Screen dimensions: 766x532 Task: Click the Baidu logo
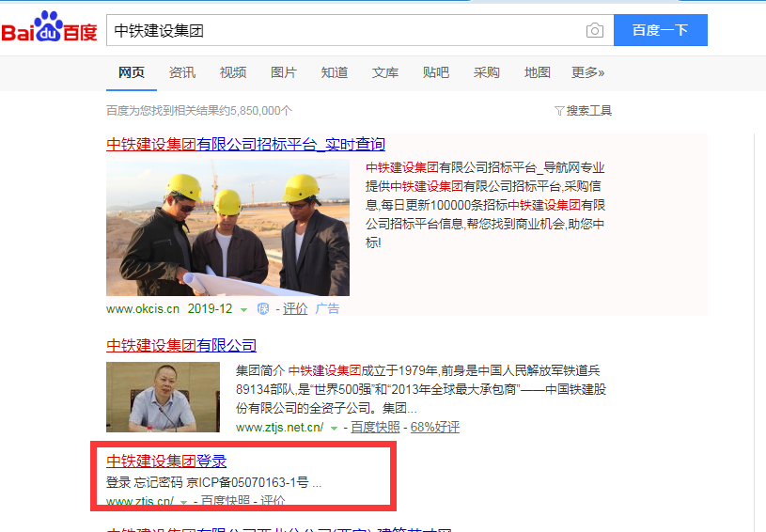click(49, 28)
